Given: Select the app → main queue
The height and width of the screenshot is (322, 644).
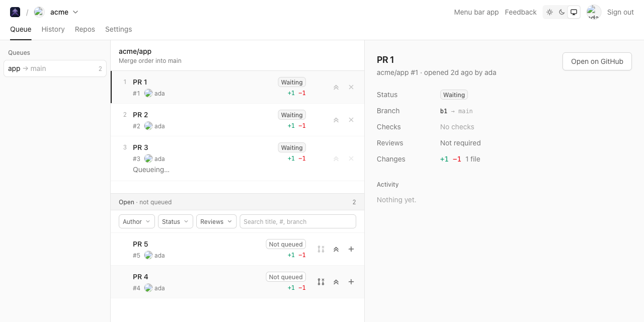Looking at the screenshot, I should [55, 68].
